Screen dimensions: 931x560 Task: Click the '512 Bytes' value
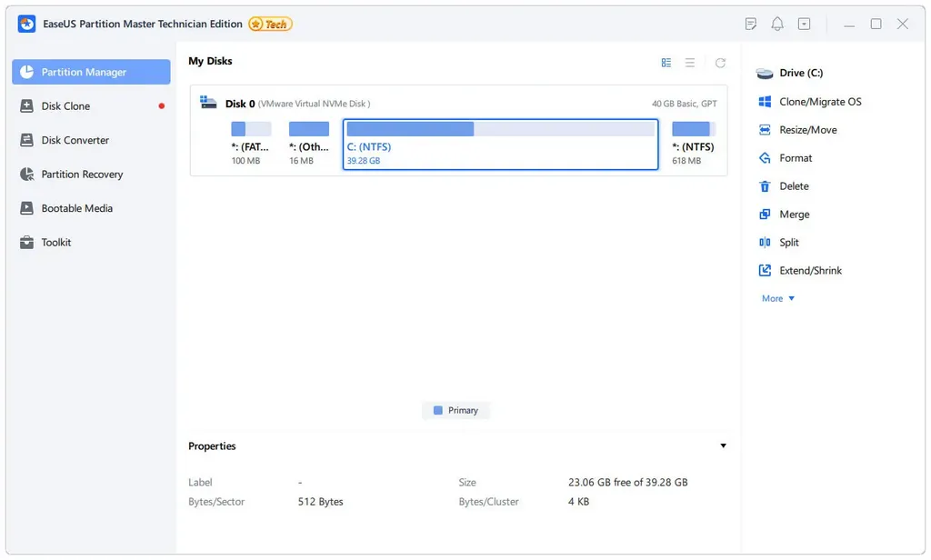(321, 502)
